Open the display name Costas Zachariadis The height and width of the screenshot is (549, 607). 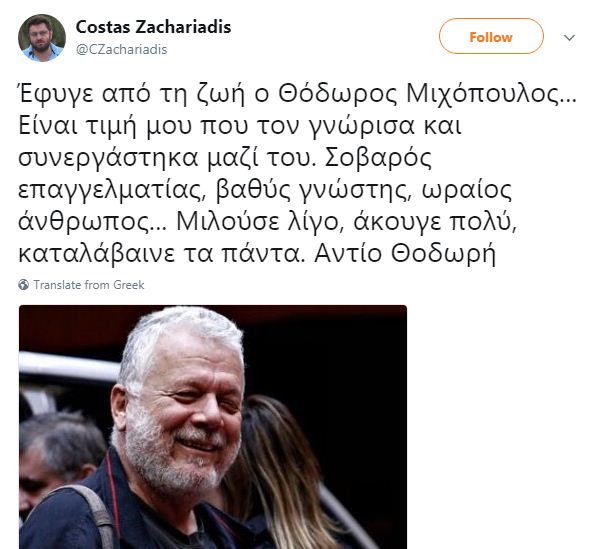click(x=153, y=27)
